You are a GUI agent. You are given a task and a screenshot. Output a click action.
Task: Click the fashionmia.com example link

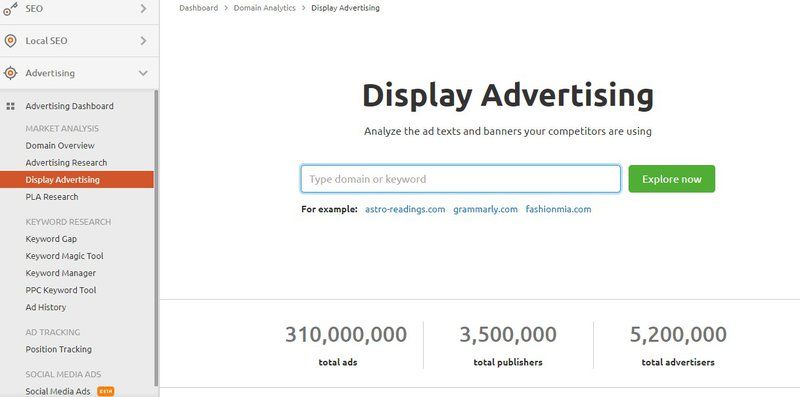click(x=558, y=209)
